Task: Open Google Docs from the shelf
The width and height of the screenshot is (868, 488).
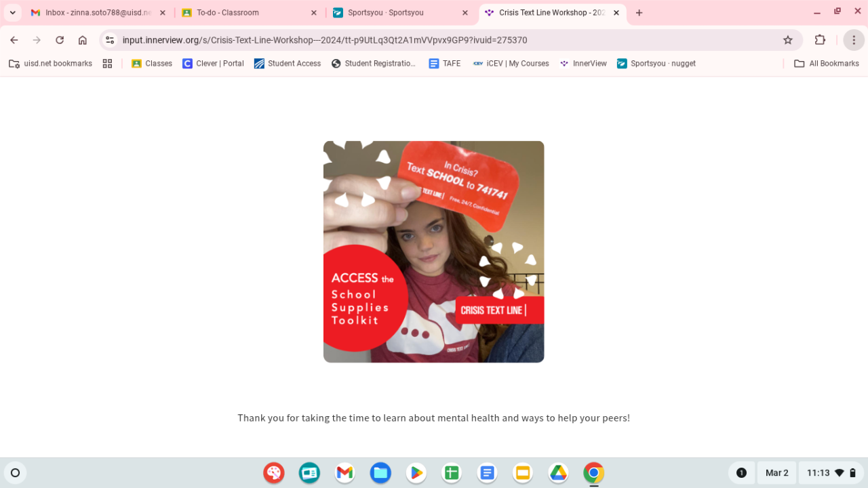Action: (487, 473)
